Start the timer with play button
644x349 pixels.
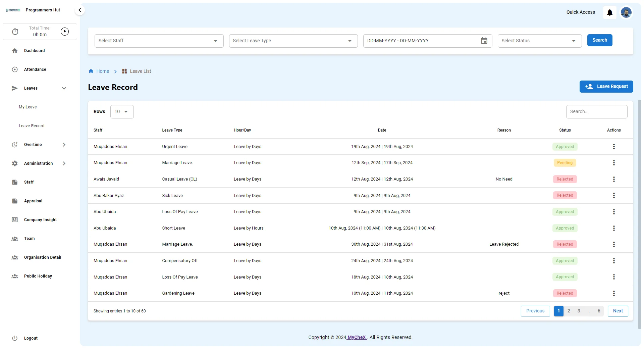point(65,32)
